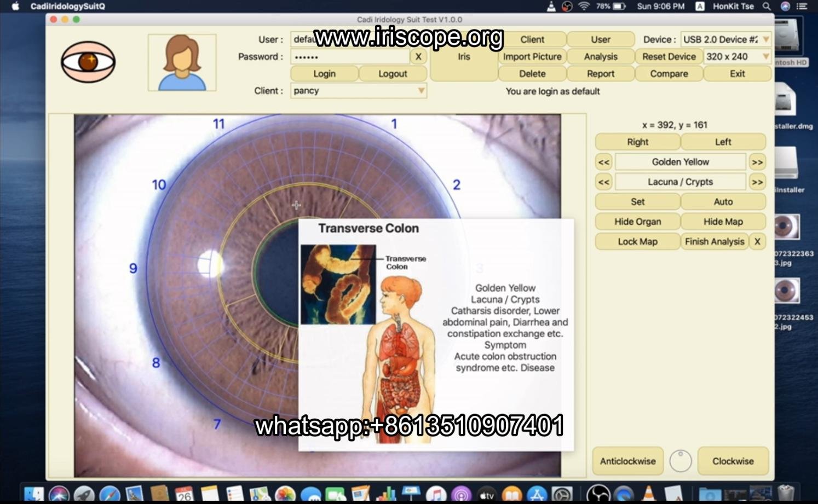
Task: Click the 'You are login as default' status text
Action: tap(552, 91)
